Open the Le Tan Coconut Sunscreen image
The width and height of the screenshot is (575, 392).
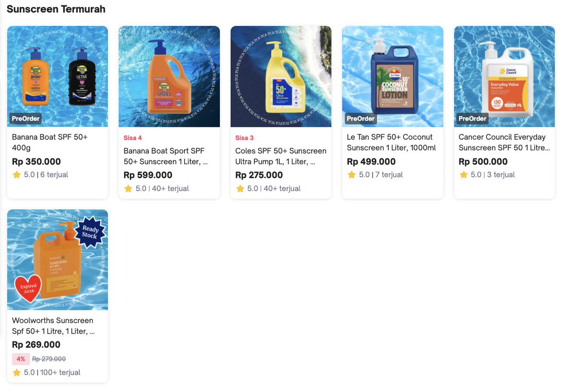point(392,77)
